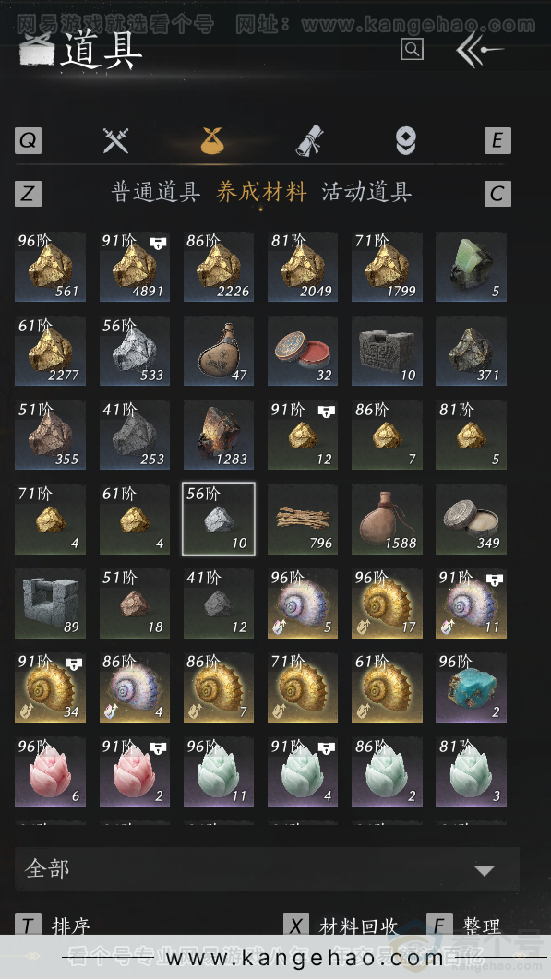Click the back arrow icon
The width and height of the screenshot is (551, 980).
[478, 50]
